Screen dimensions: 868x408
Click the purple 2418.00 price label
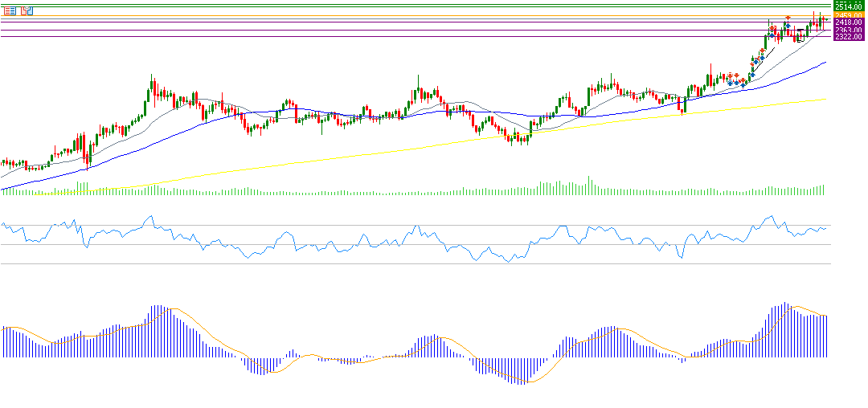coord(849,22)
